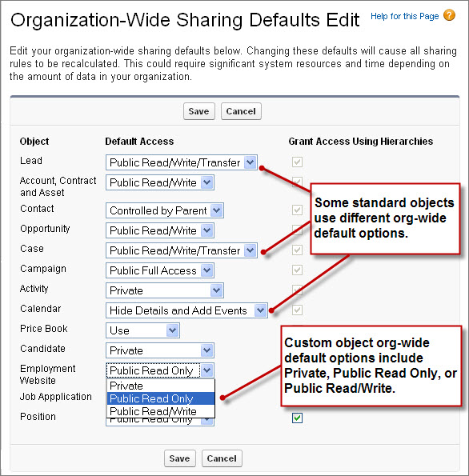Click the Price Book object label
469x476 pixels.
(x=44, y=329)
